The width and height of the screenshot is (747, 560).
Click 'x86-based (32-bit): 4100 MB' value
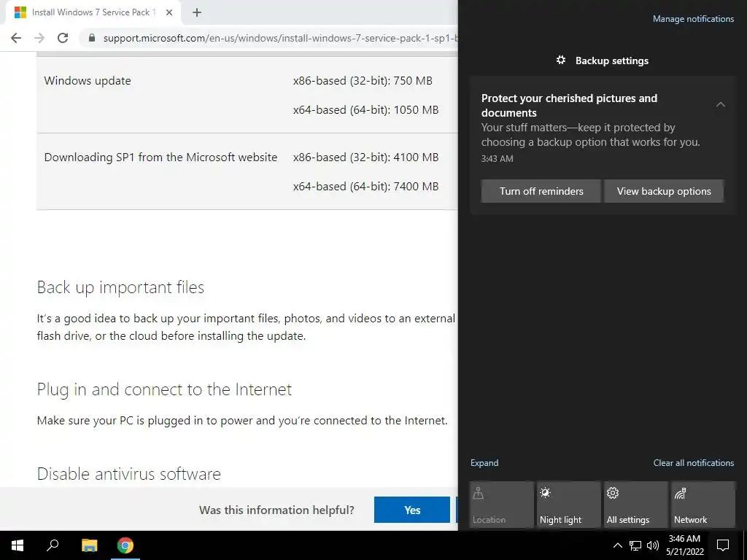click(366, 157)
